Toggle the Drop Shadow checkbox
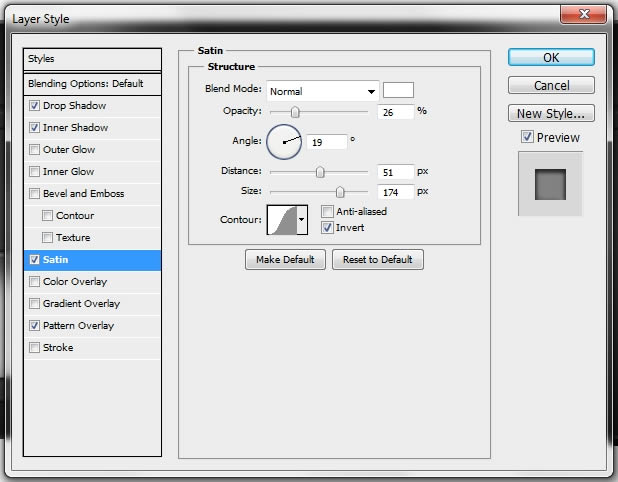This screenshot has height=482, width=618. point(34,106)
